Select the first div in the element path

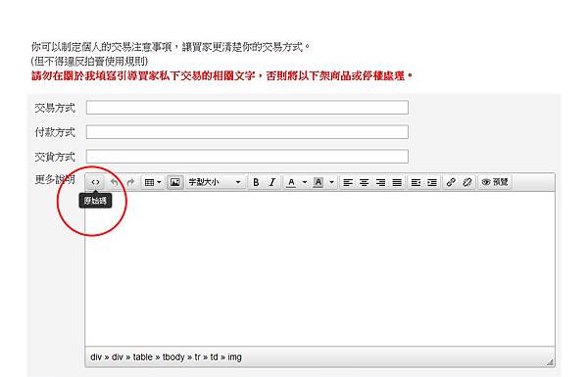(x=96, y=357)
